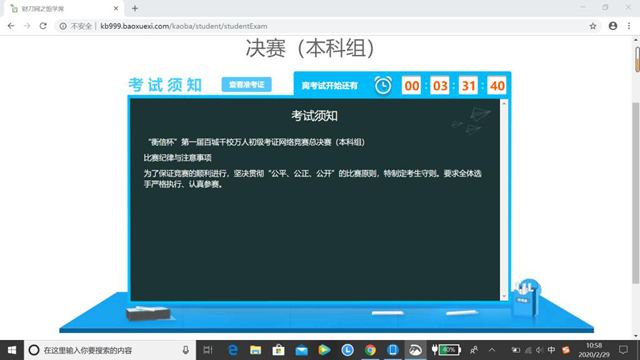The width and height of the screenshot is (640, 360).
Task: Expand the system tray hidden icons chevron
Action: (x=492, y=350)
